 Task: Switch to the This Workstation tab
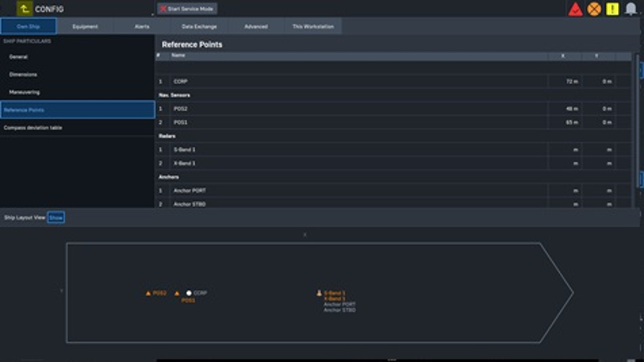click(313, 26)
